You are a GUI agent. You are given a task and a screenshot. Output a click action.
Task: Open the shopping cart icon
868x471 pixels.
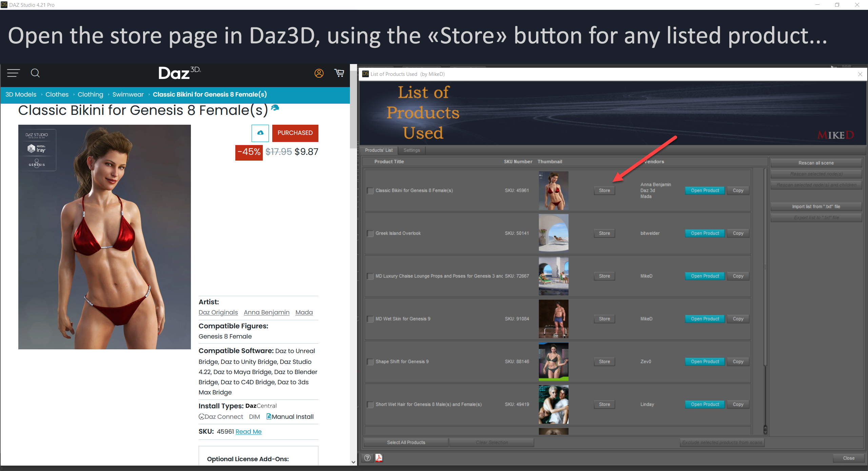[339, 73]
